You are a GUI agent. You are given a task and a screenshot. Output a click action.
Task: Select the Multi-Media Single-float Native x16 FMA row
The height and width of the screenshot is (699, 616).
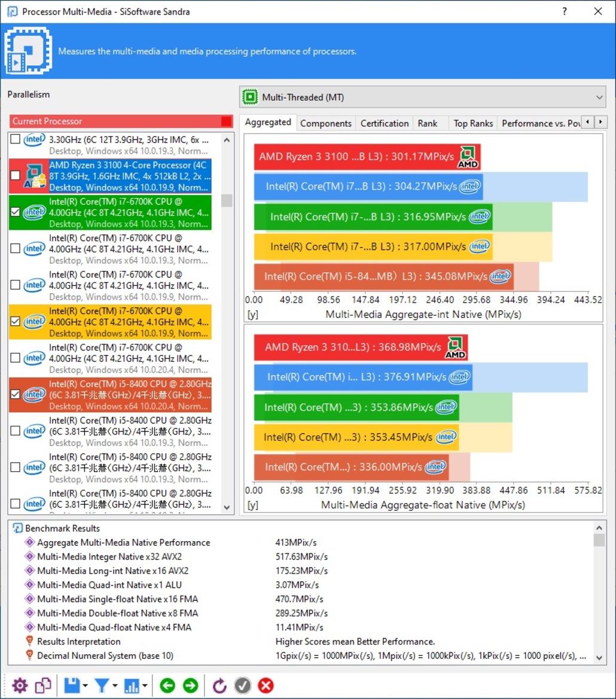pyautogui.click(x=118, y=599)
